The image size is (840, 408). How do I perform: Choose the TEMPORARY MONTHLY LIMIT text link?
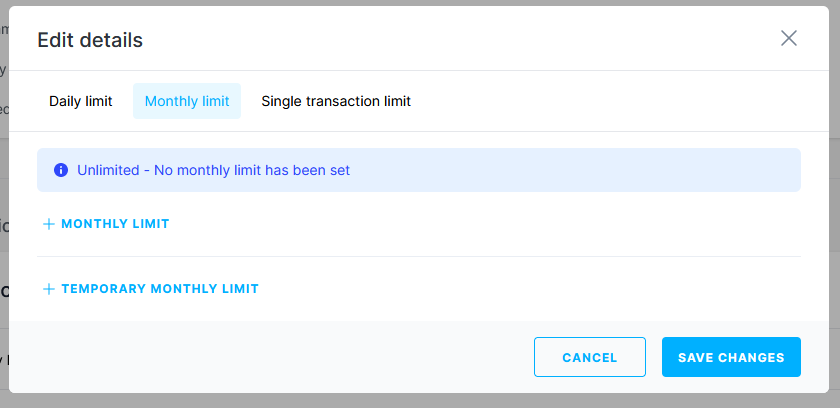click(160, 289)
